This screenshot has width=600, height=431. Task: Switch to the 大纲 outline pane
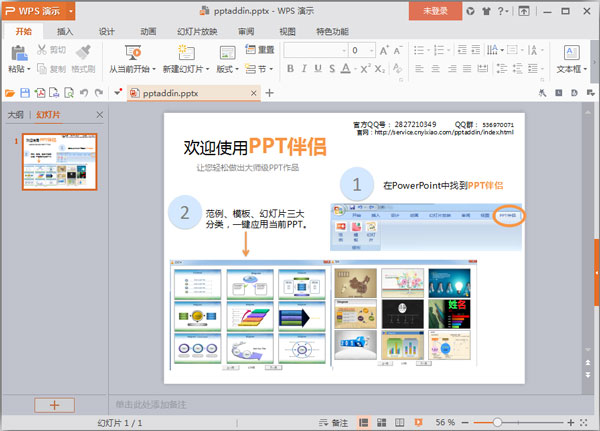(16, 114)
